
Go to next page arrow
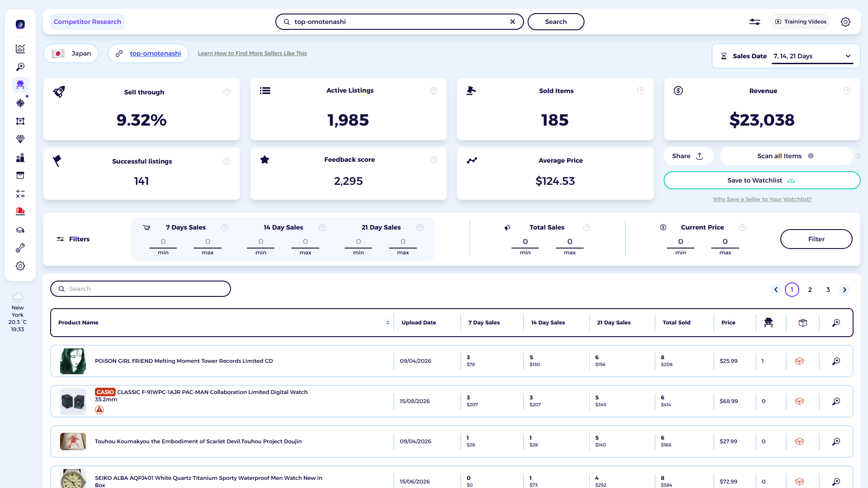coord(844,290)
